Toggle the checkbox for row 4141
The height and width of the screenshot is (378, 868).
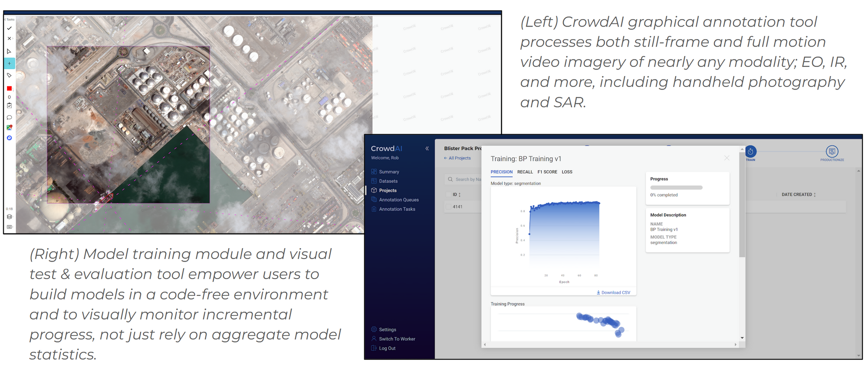point(448,207)
